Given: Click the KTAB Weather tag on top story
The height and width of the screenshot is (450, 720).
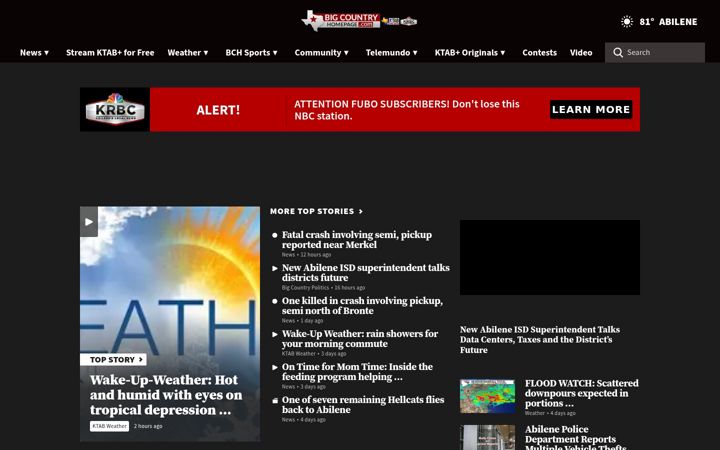Looking at the screenshot, I should click(109, 426).
